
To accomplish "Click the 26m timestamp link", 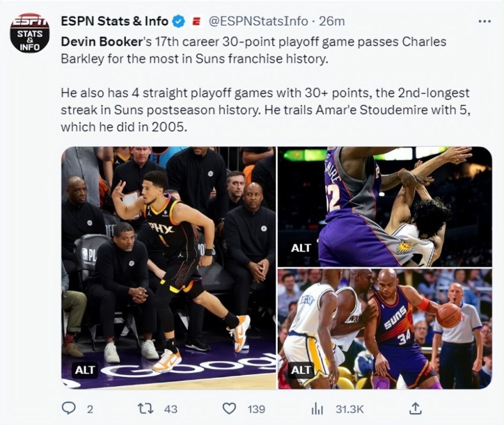I will tap(332, 21).
